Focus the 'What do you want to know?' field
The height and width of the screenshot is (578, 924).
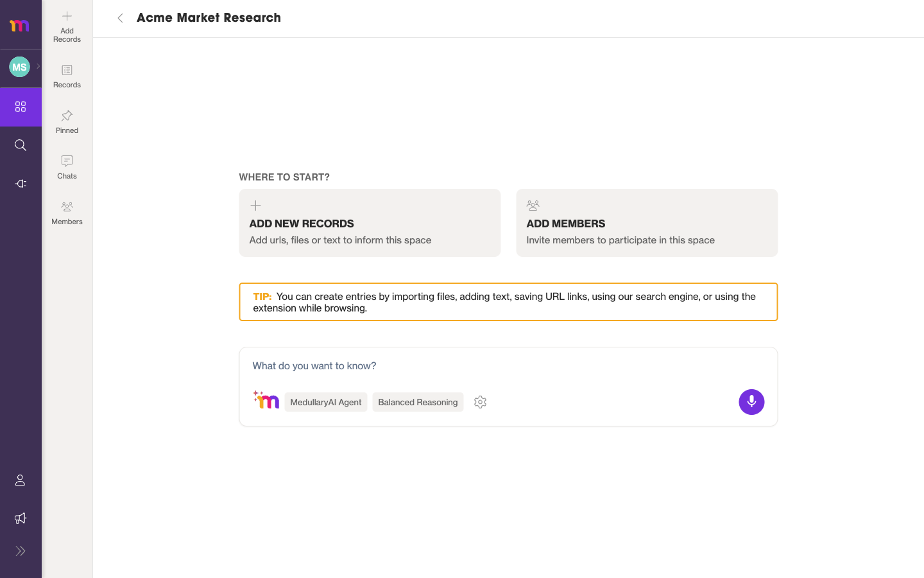point(508,366)
